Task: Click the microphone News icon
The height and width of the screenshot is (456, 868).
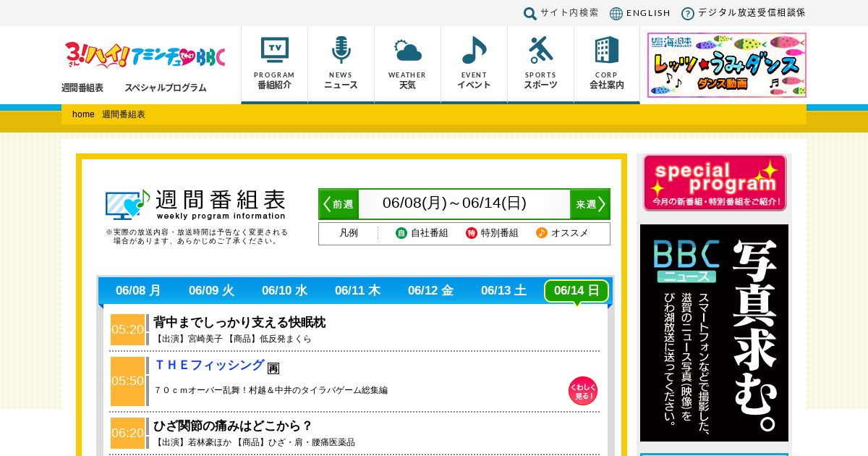Action: click(341, 51)
